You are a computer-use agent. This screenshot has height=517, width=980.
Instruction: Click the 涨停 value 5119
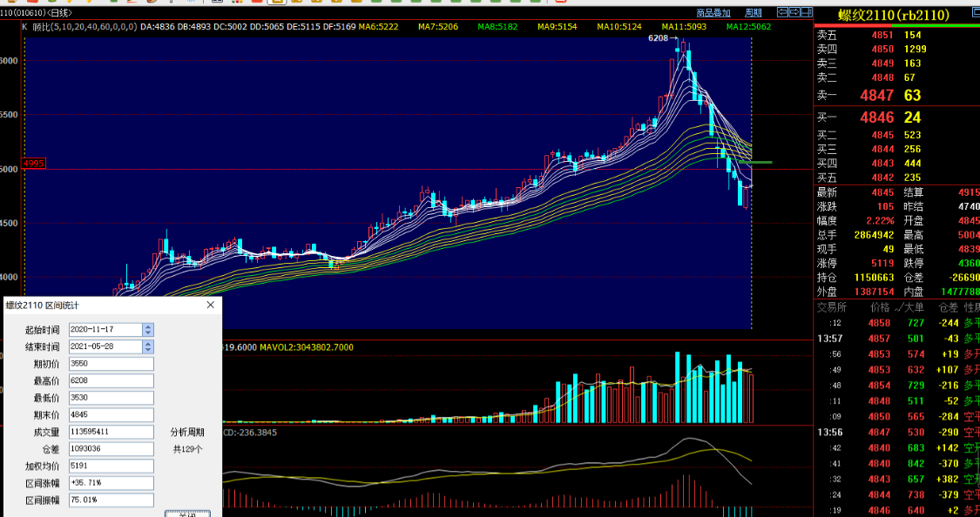pyautogui.click(x=882, y=264)
